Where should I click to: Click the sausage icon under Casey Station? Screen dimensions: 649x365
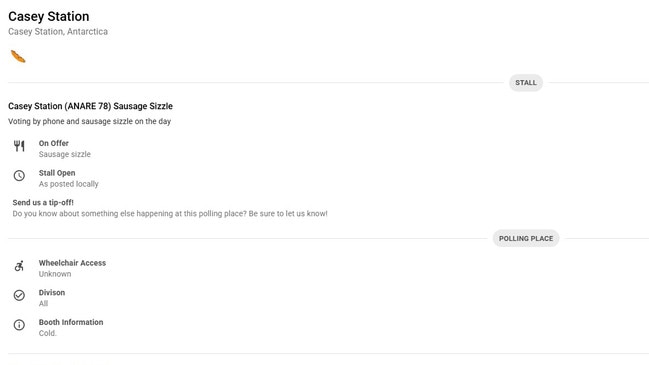(x=18, y=56)
